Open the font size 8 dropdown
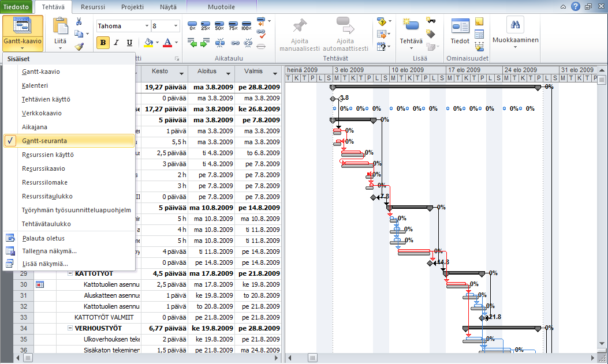The height and width of the screenshot is (364, 608). (x=176, y=26)
